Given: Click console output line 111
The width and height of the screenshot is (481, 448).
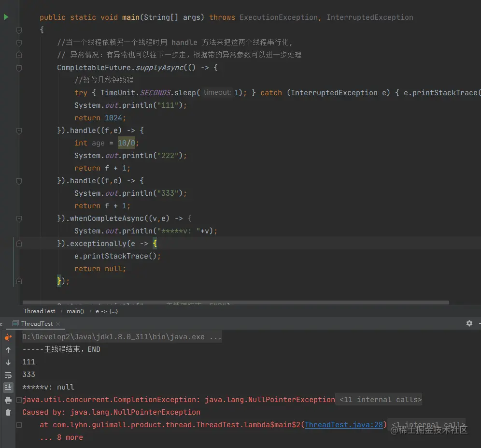Looking at the screenshot, I should (x=28, y=362).
